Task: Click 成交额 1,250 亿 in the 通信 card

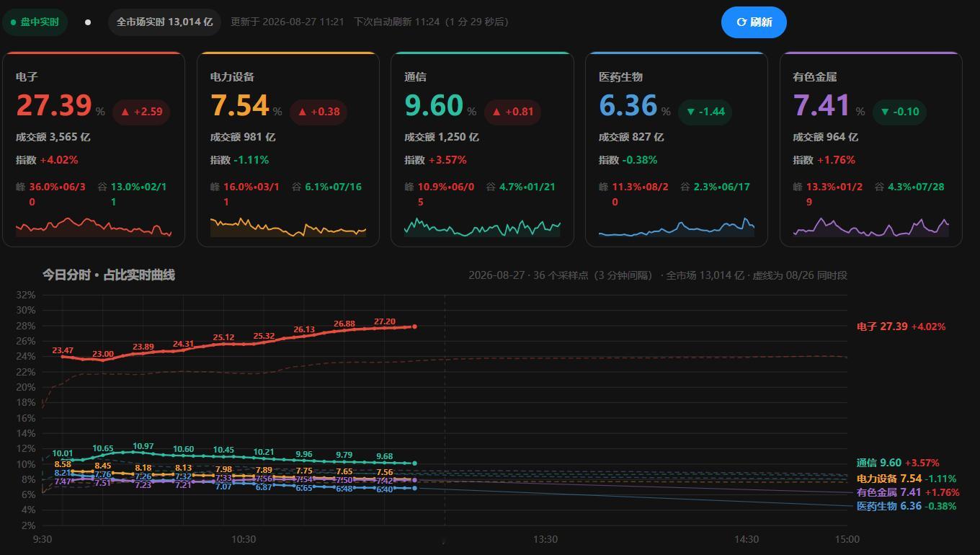Action: point(442,137)
